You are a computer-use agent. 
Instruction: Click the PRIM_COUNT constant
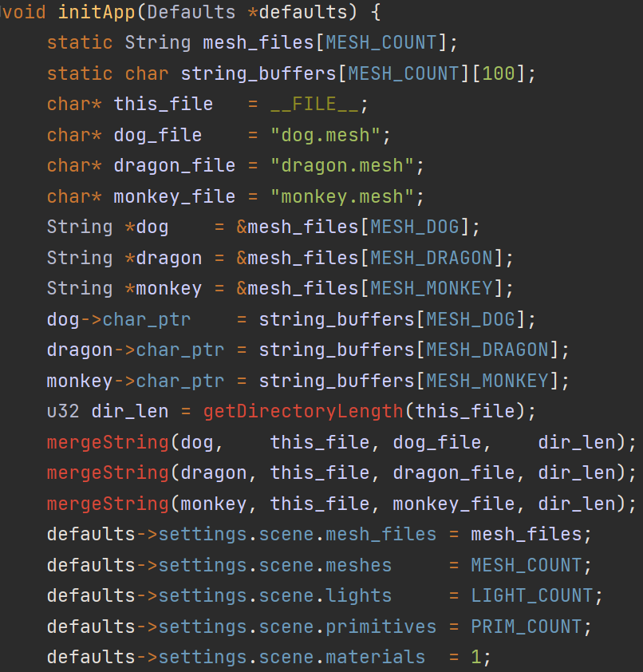click(526, 627)
